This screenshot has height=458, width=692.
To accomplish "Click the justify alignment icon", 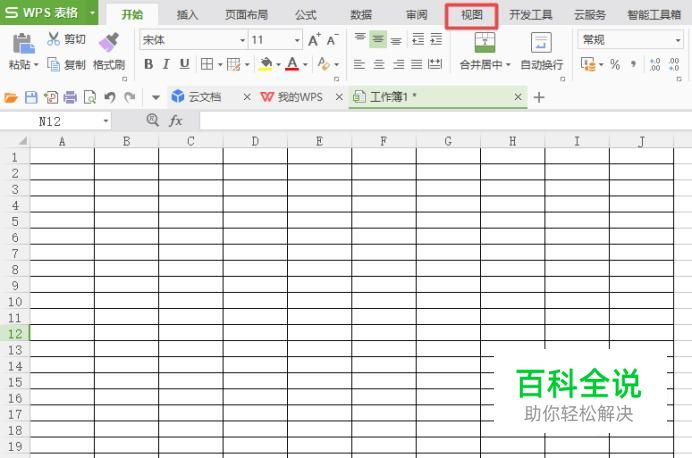I will pos(417,64).
